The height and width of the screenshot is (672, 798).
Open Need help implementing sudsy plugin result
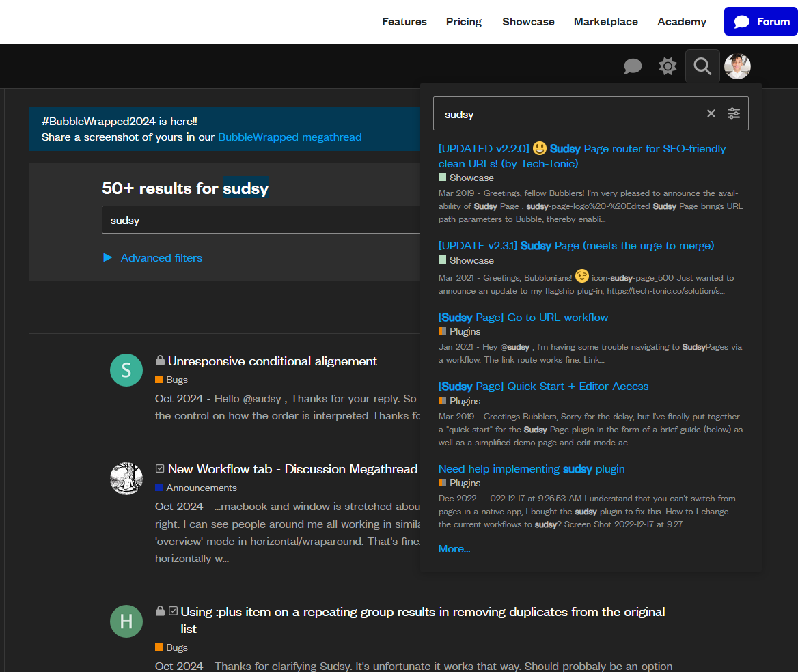(532, 469)
